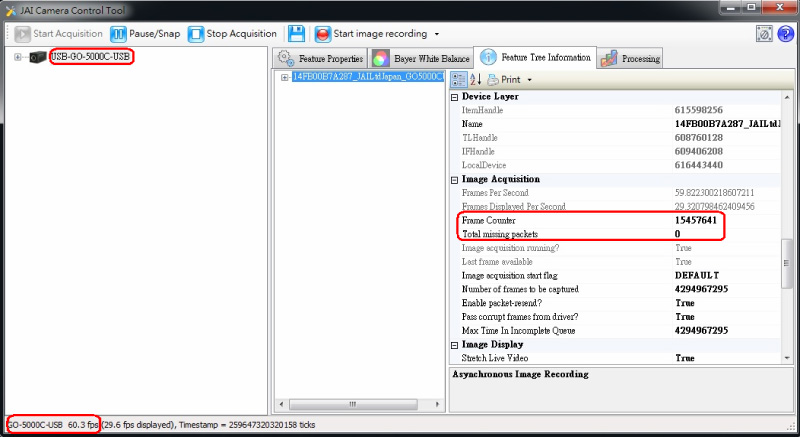
Task: Sort properties alphabetically with A-Z icon
Action: coord(475,79)
